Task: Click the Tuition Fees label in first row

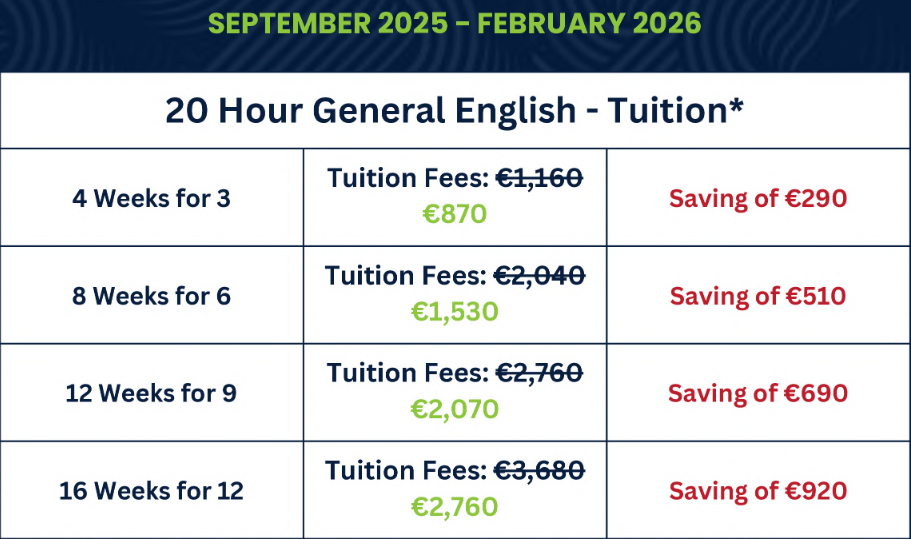Action: tap(407, 179)
